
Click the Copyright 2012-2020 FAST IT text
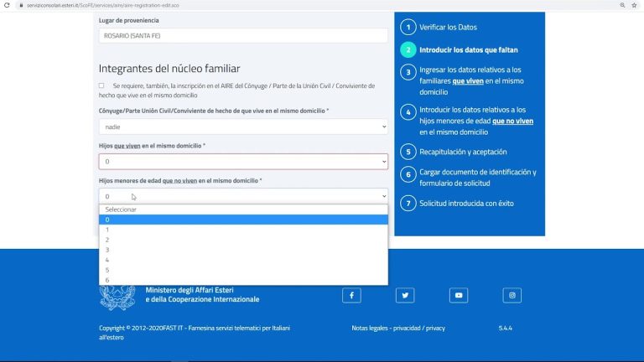[195, 333]
